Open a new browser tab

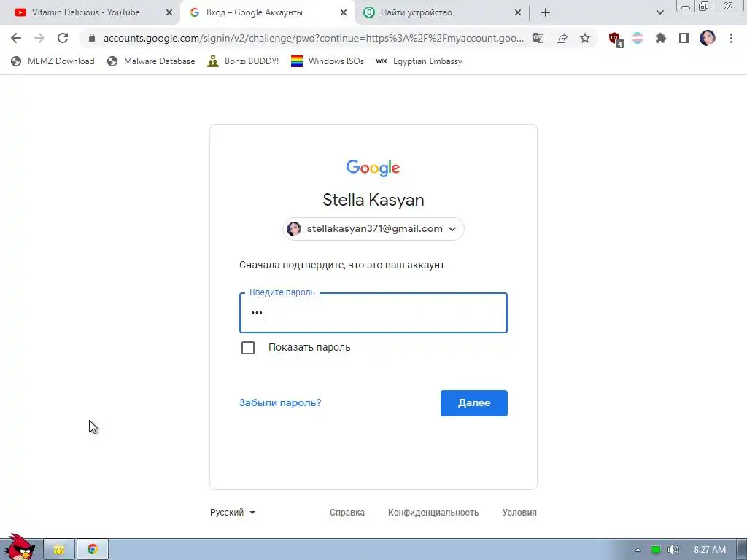(x=546, y=12)
